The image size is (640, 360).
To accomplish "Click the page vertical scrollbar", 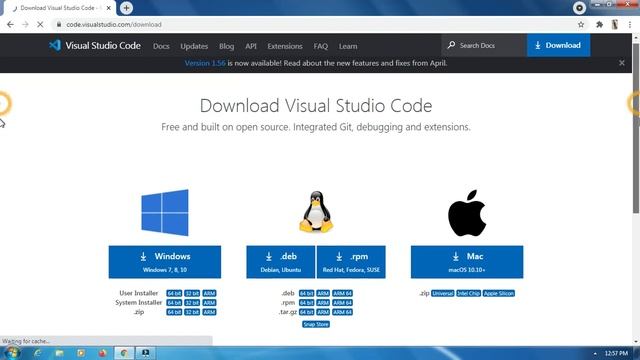I will 636,127.
